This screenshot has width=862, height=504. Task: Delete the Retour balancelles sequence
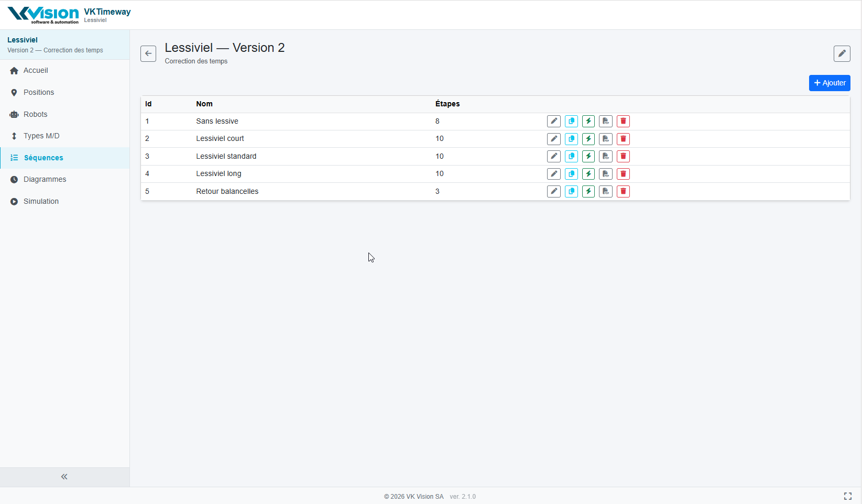pos(623,191)
